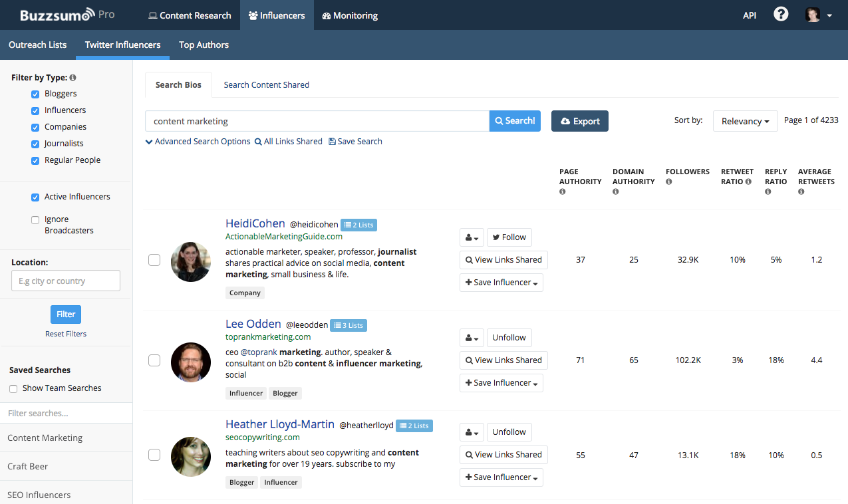
Task: Click the Location input field
Action: 66,281
